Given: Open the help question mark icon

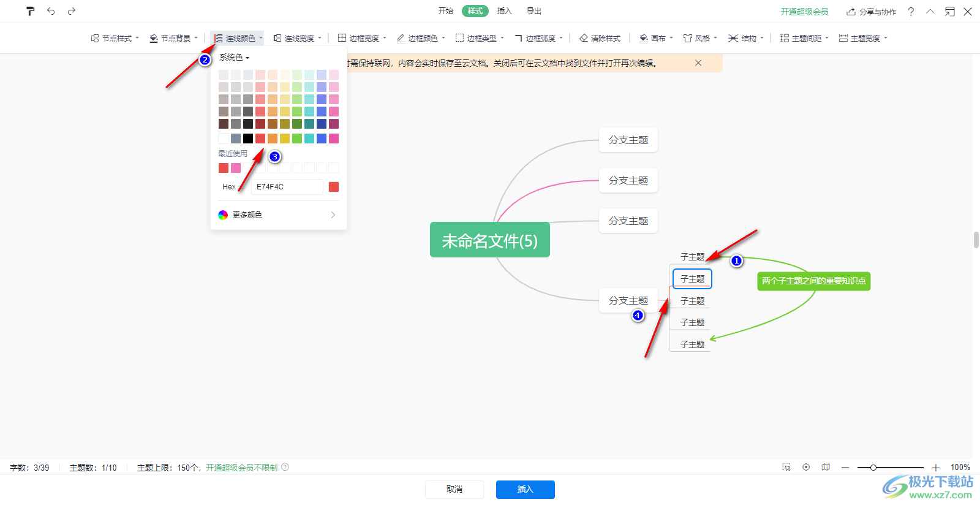Looking at the screenshot, I should (911, 12).
